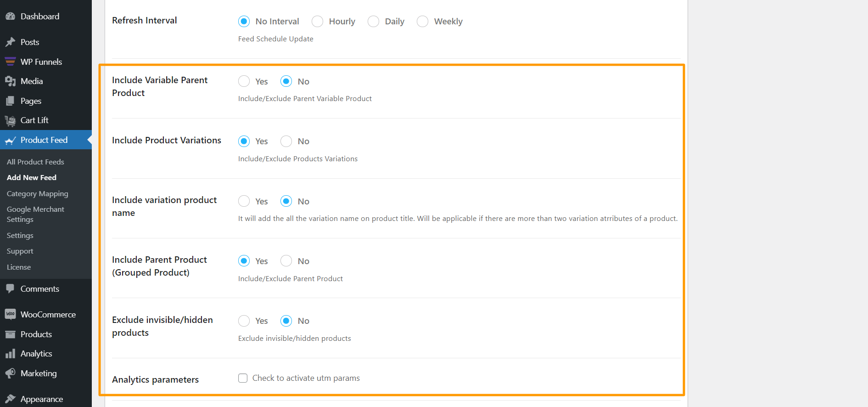Open Settings link under Product Feed

click(20, 236)
